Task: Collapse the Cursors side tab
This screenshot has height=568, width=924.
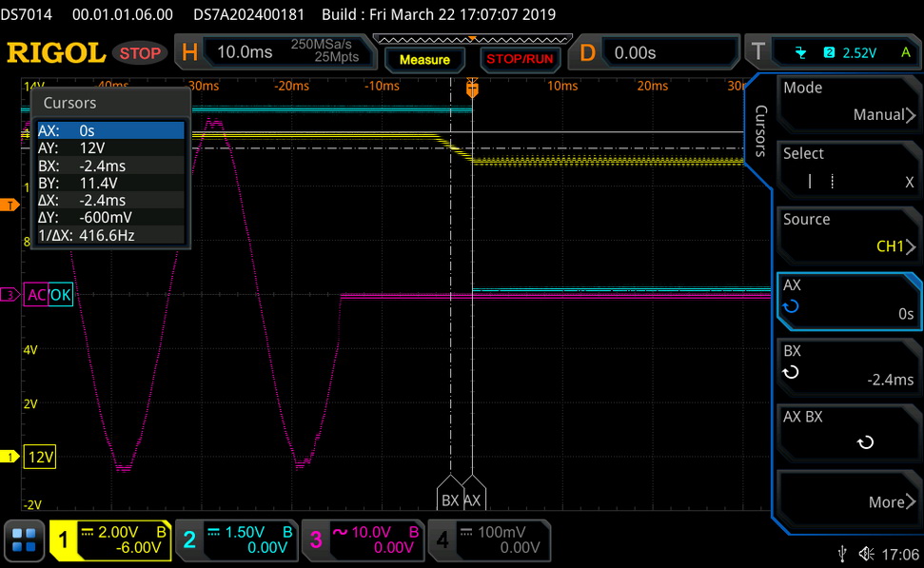Action: click(x=760, y=130)
